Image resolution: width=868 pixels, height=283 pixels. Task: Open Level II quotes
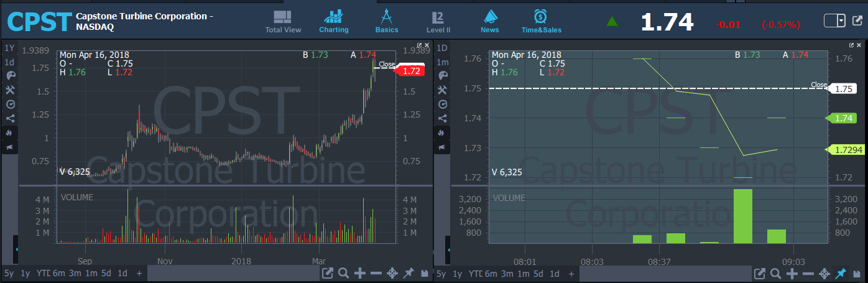click(438, 22)
